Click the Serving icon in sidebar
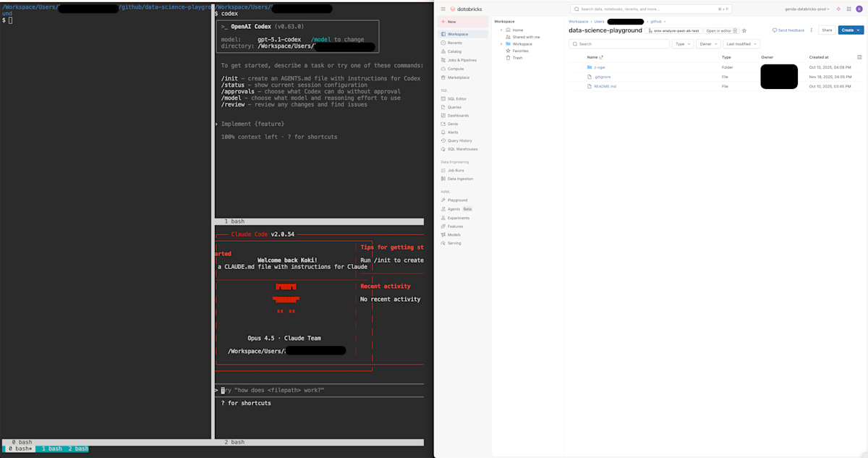 443,243
